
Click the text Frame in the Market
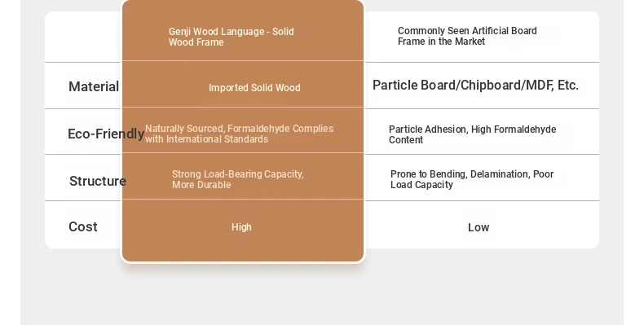coord(441,42)
